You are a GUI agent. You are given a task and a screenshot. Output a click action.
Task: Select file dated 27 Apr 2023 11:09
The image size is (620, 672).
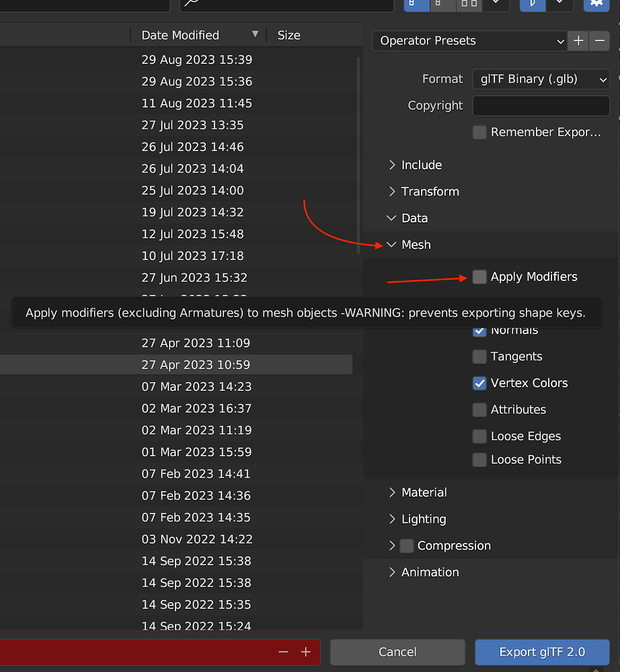click(176, 343)
